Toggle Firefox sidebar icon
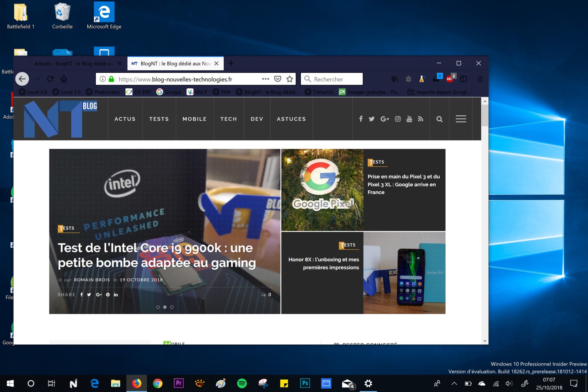Screen dimensions: 588x392 coord(463,79)
